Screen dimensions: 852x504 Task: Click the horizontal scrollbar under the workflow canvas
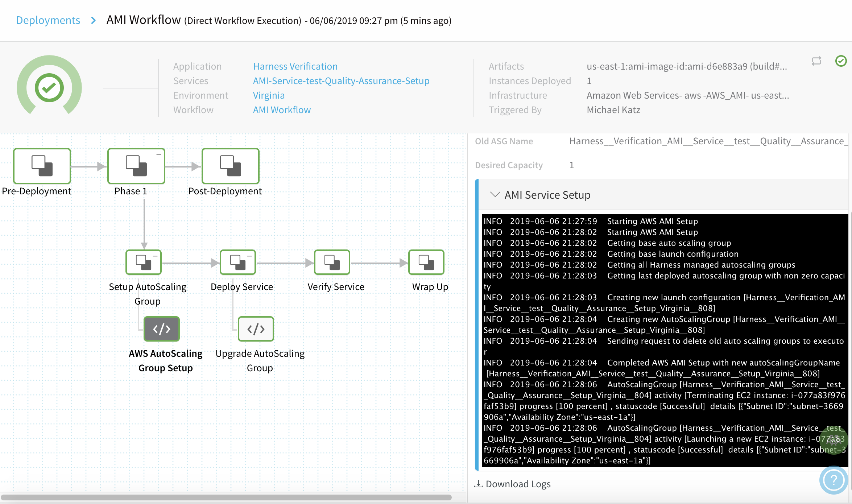226,497
